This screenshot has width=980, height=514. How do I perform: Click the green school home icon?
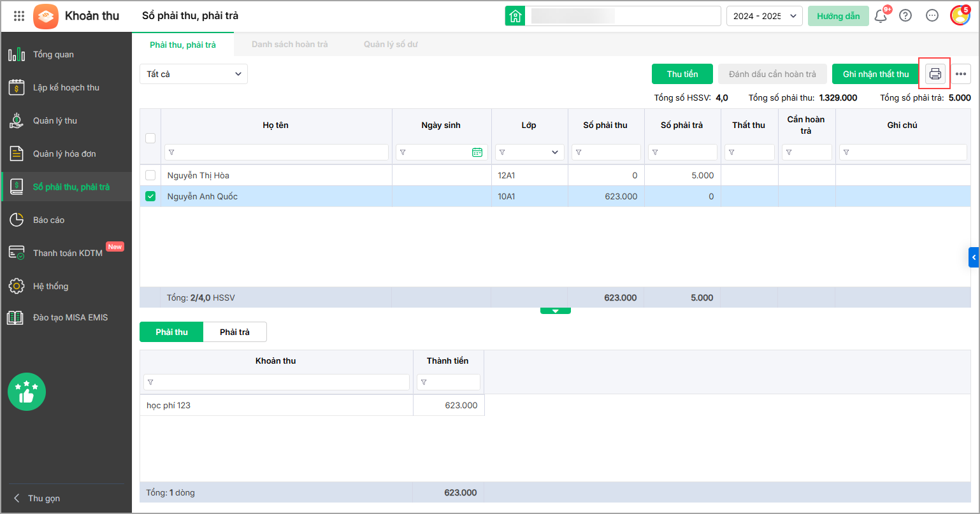tap(515, 16)
